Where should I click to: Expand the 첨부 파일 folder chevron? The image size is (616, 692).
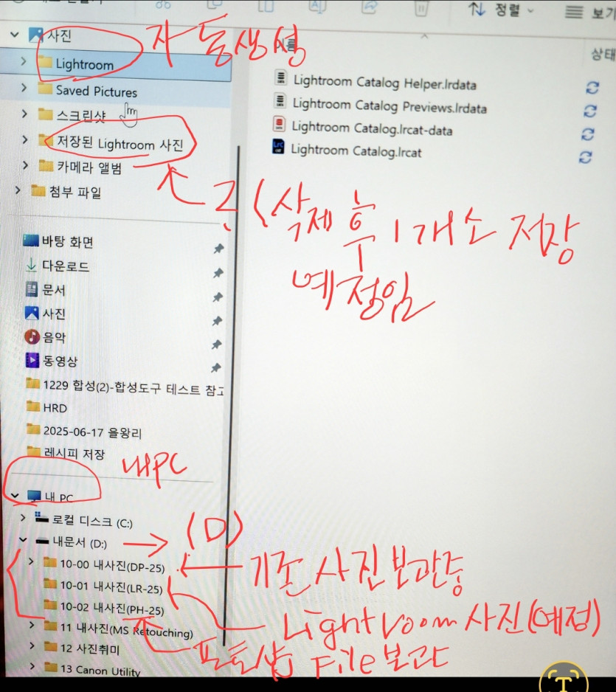pyautogui.click(x=18, y=190)
